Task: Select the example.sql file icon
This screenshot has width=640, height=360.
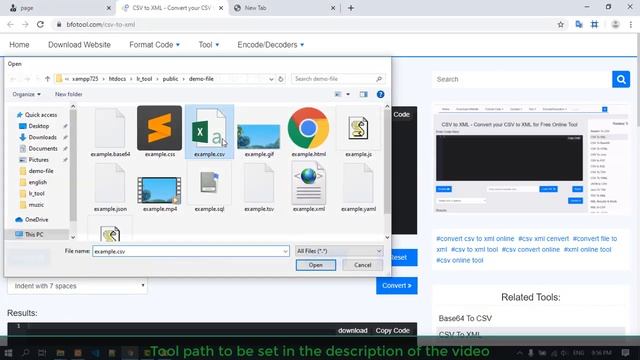Action: [x=209, y=183]
